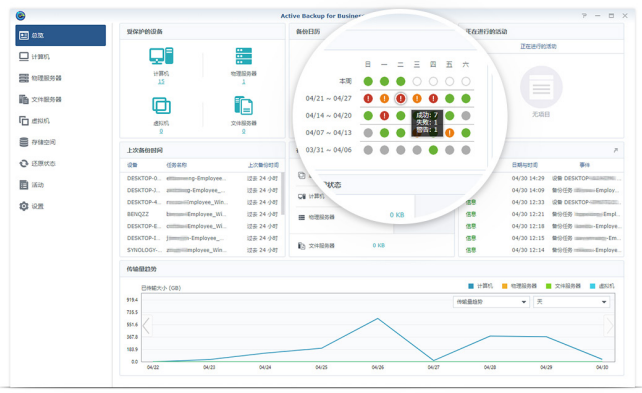
Task: Sort the log by 日期与时间 column header
Action: pos(524,165)
